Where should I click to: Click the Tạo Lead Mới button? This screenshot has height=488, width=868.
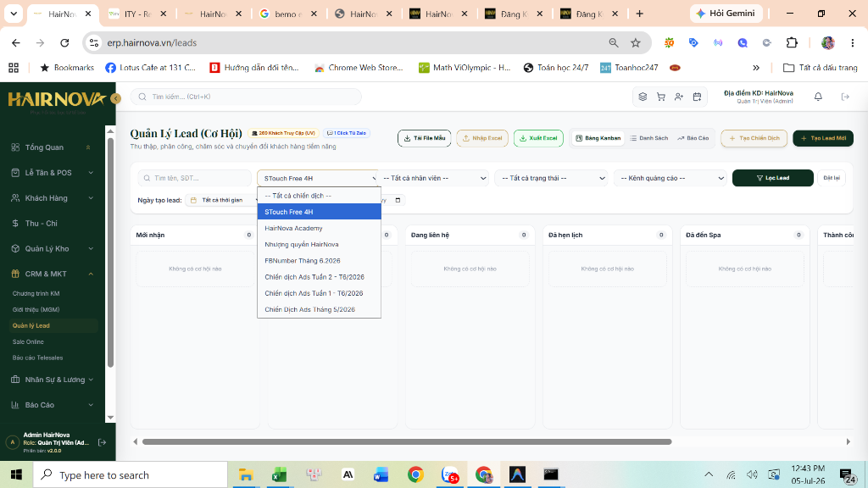point(823,138)
